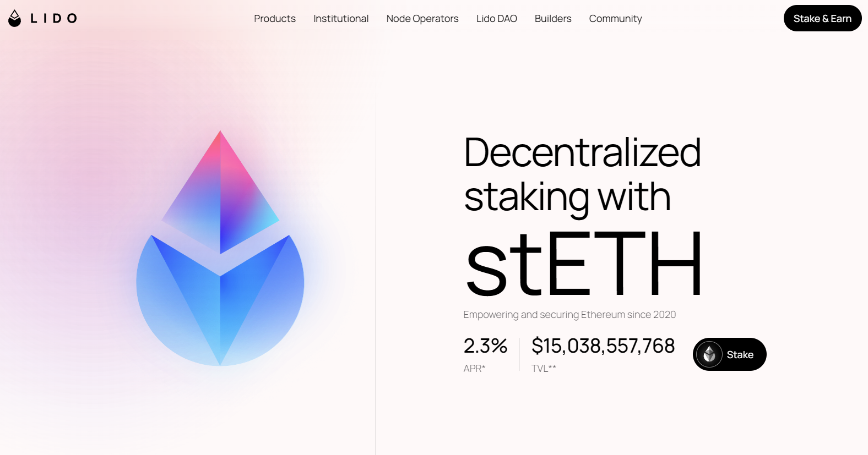Click the Stake & Earn button

822,18
